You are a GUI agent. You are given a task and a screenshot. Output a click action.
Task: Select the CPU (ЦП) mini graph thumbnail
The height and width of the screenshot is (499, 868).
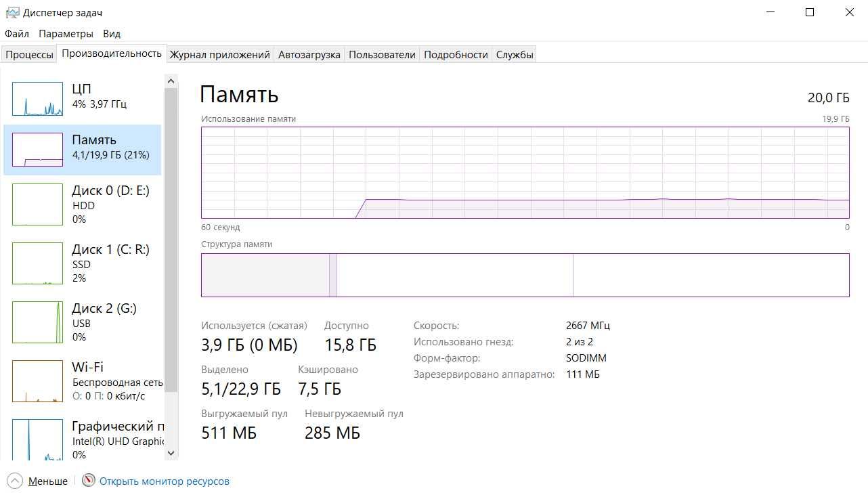coord(37,99)
